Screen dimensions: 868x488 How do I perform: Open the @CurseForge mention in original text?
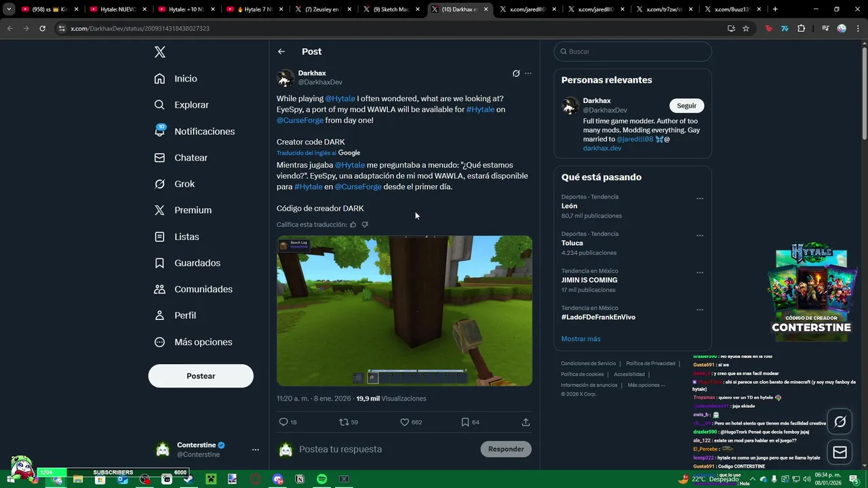click(x=300, y=120)
